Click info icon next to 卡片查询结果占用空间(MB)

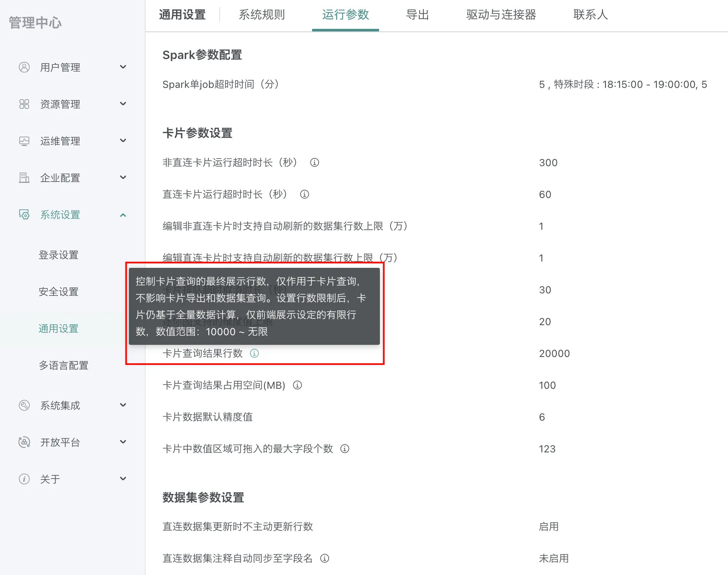pyautogui.click(x=297, y=385)
